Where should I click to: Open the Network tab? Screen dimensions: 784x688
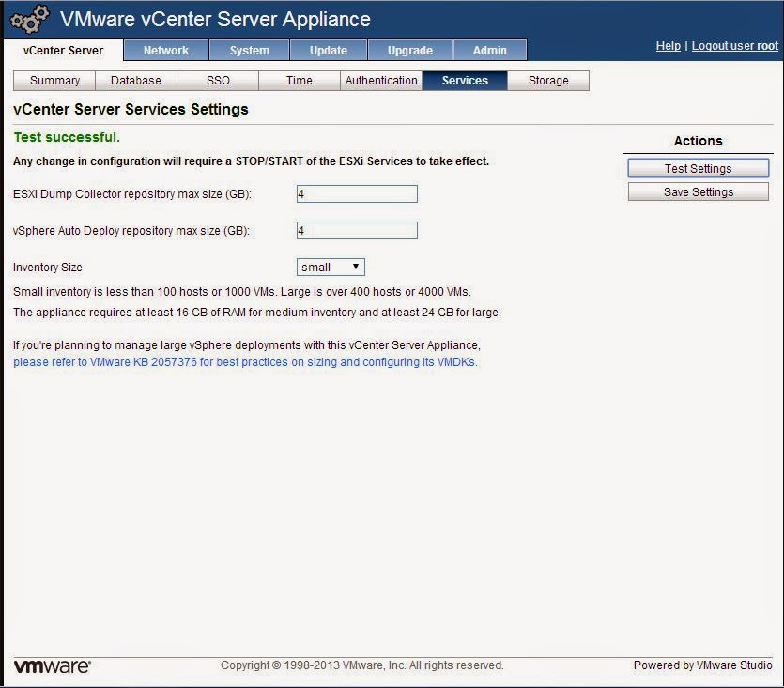tap(166, 51)
